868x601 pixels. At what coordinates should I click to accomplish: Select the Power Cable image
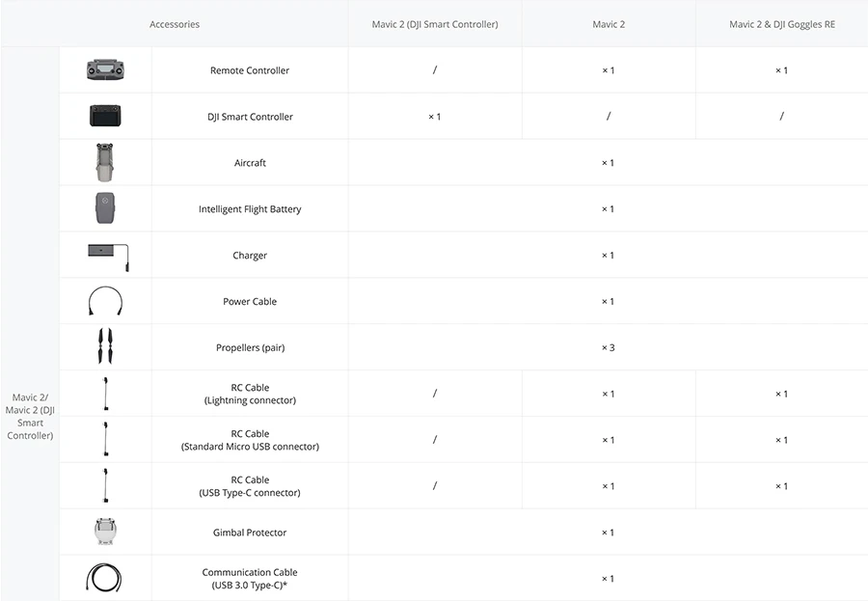(105, 301)
